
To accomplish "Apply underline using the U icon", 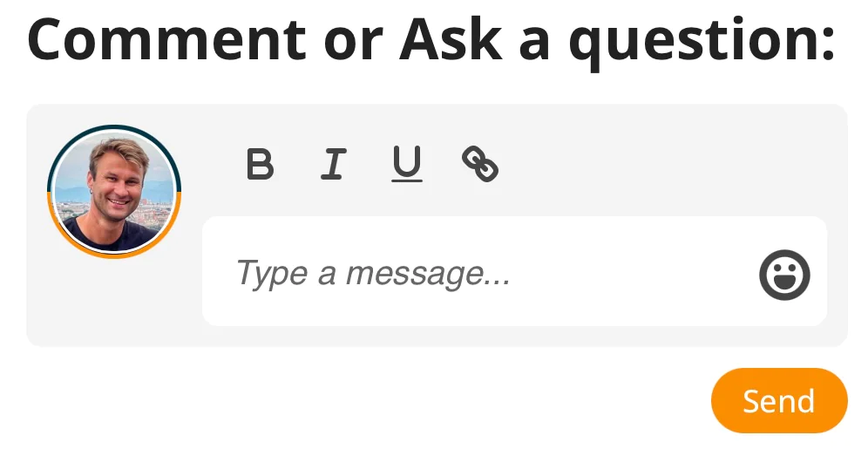I will click(x=406, y=164).
